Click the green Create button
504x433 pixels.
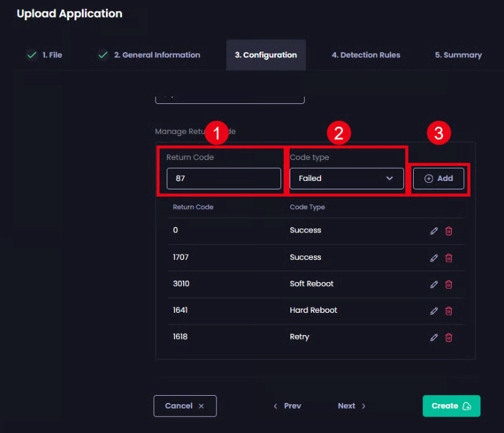coord(451,406)
